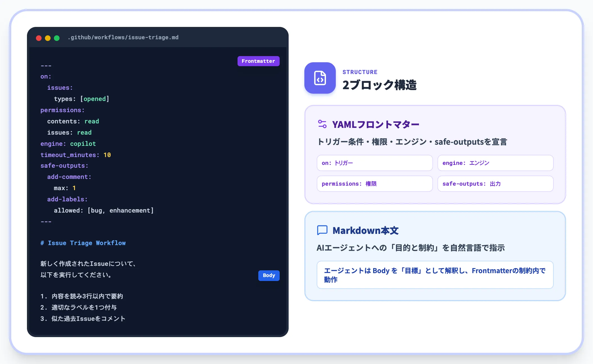
Task: Click the 'timeout_minutes: 10' code line
Action: [x=76, y=155]
